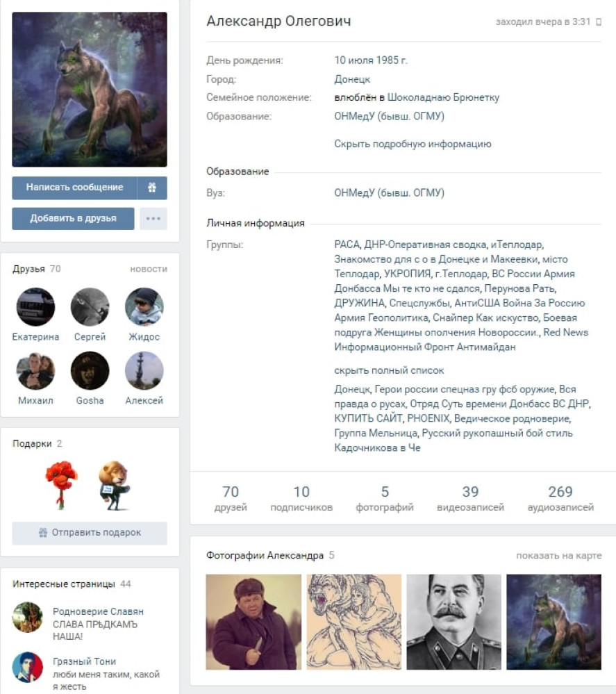The width and height of the screenshot is (616, 694).
Task: Open the 269 аудиозаписей counter
Action: 560,498
